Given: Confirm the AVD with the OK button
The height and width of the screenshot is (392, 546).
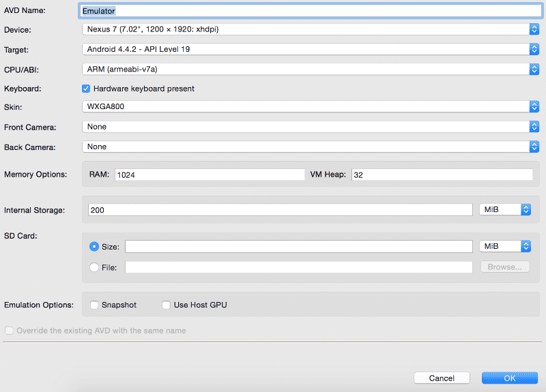Looking at the screenshot, I should tap(510, 378).
